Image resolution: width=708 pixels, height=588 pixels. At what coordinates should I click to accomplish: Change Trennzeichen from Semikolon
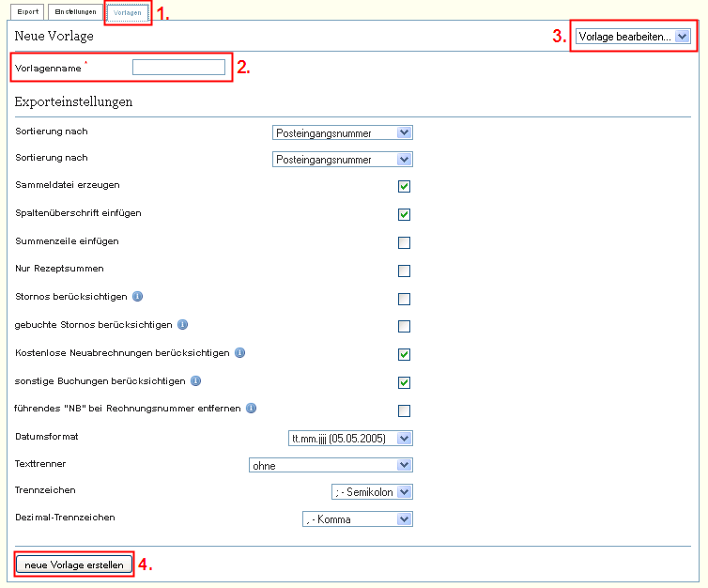tap(373, 492)
